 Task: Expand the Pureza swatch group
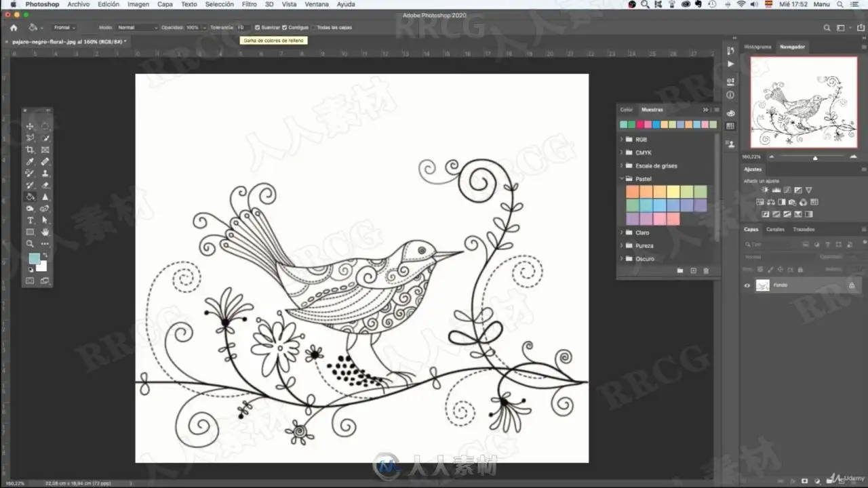[622, 245]
